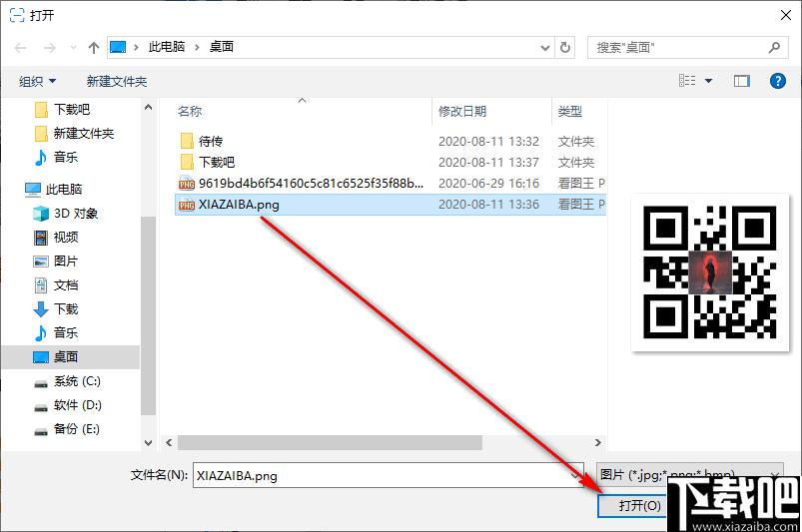Click the horizontal scrollbar thumb
Screen dimensions: 802x532
point(330,442)
